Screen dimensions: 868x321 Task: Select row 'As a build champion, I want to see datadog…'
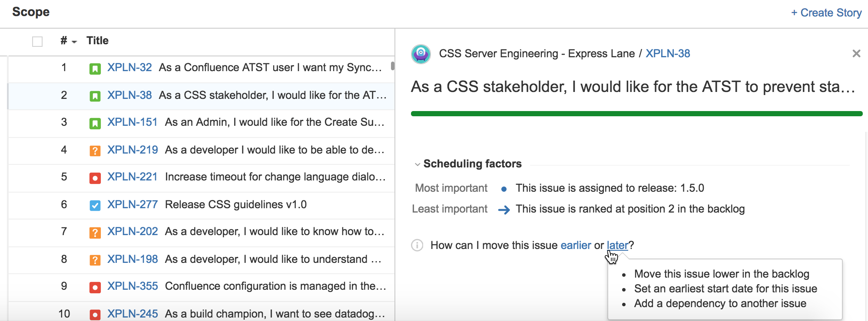coord(201,312)
